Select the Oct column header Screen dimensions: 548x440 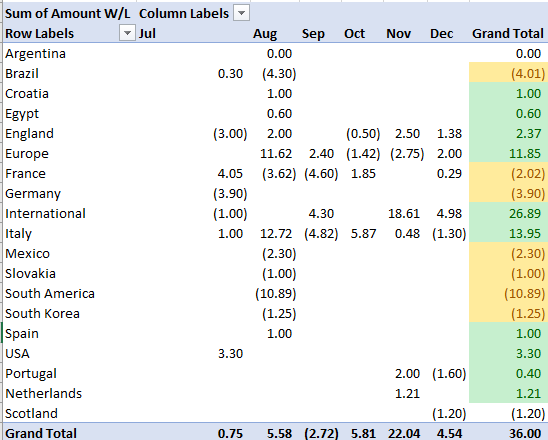point(354,34)
